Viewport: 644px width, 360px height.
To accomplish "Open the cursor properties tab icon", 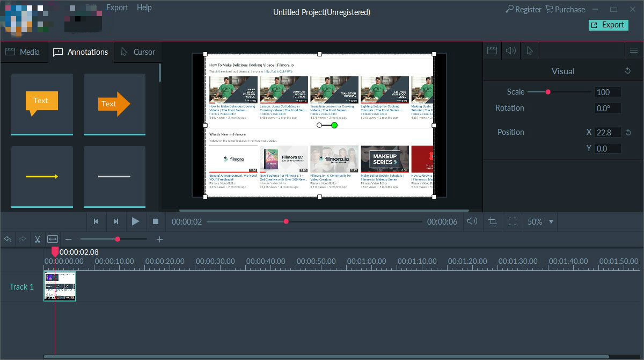I will [530, 51].
